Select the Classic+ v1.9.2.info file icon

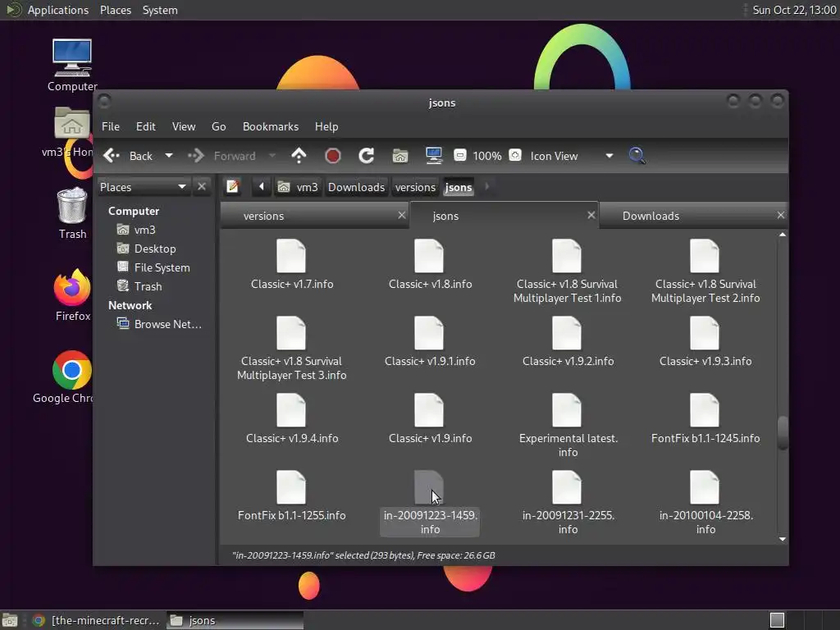click(567, 333)
